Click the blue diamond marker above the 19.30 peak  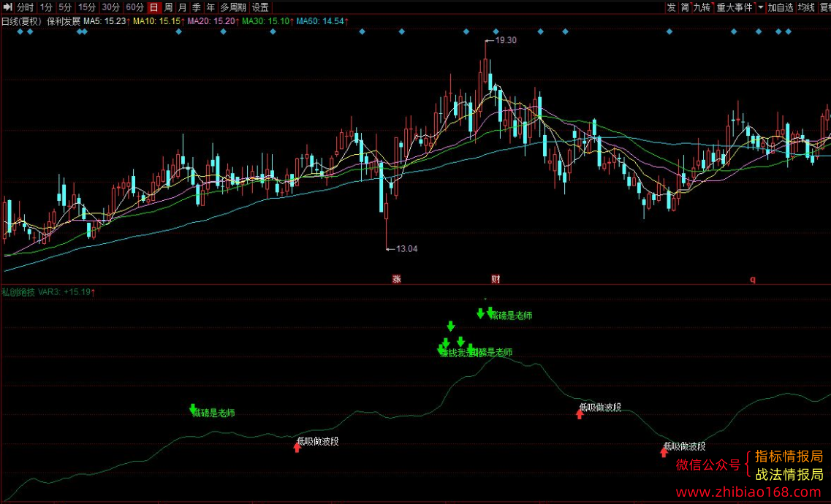click(x=496, y=31)
